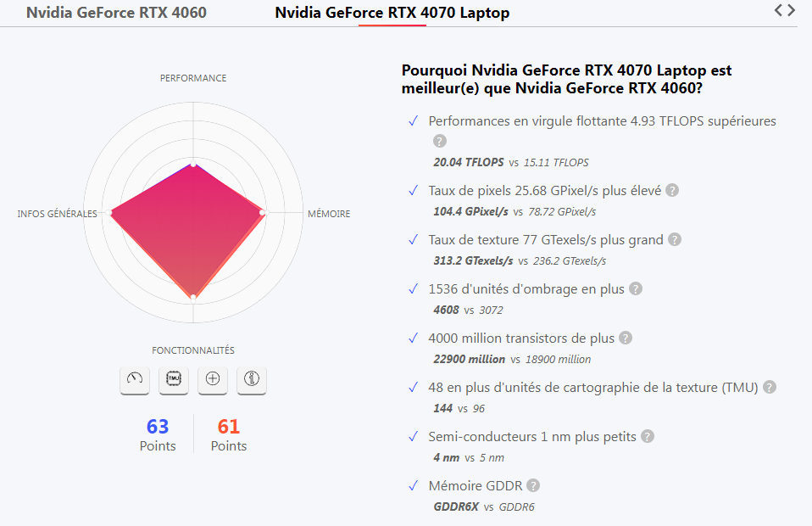Screen dimensions: 812x526
Task: Select the general info icon
Action: coord(252,380)
